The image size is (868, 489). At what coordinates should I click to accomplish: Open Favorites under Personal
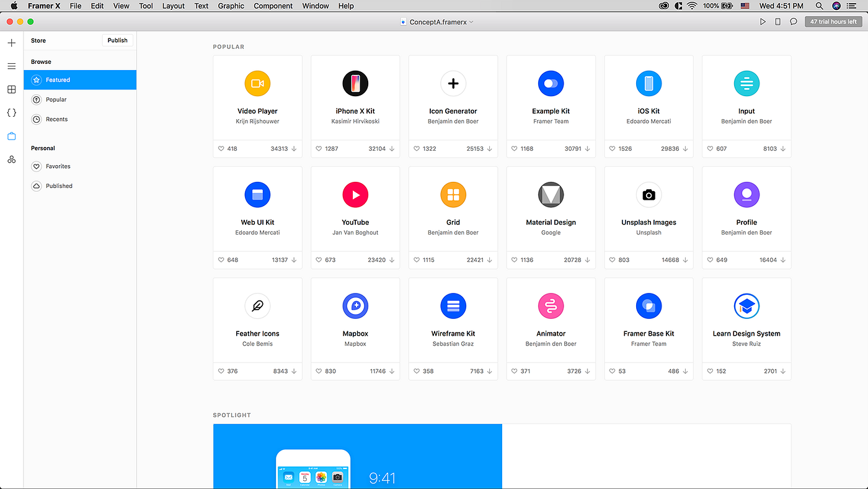coord(80,166)
